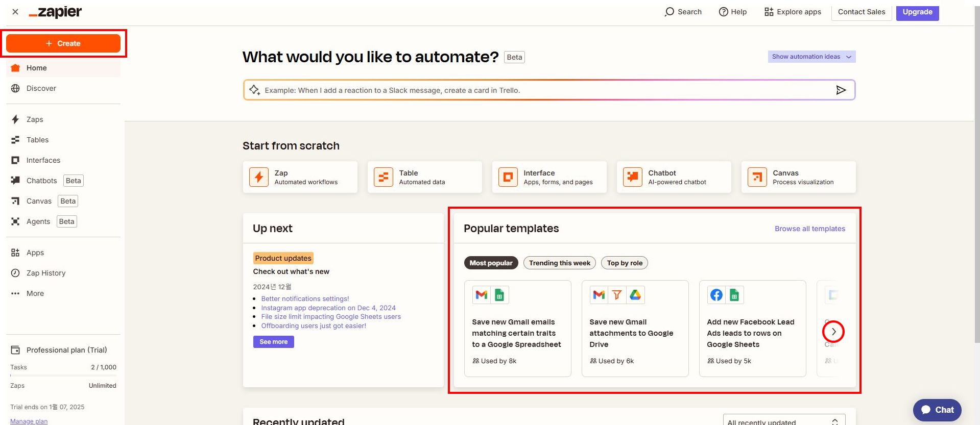Create a Canvas from scratch card

coord(799,177)
